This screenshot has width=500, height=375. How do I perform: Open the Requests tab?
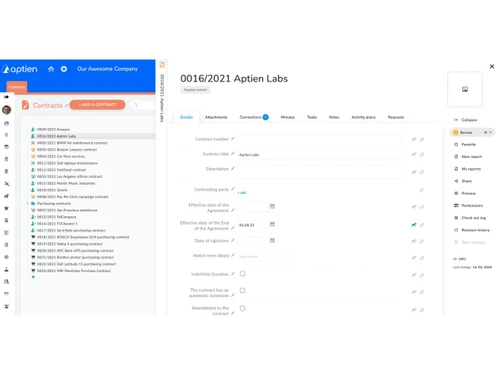pyautogui.click(x=396, y=117)
